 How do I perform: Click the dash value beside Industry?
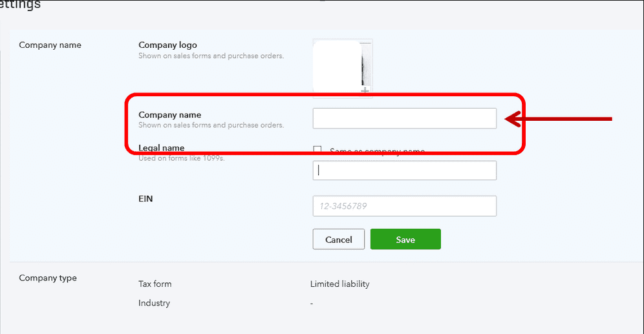click(311, 304)
